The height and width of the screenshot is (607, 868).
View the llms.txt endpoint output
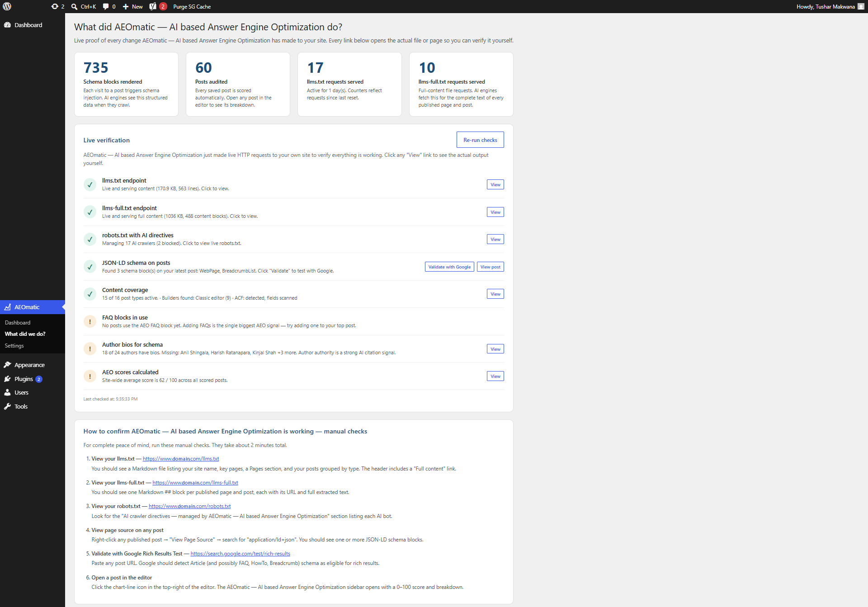point(495,184)
